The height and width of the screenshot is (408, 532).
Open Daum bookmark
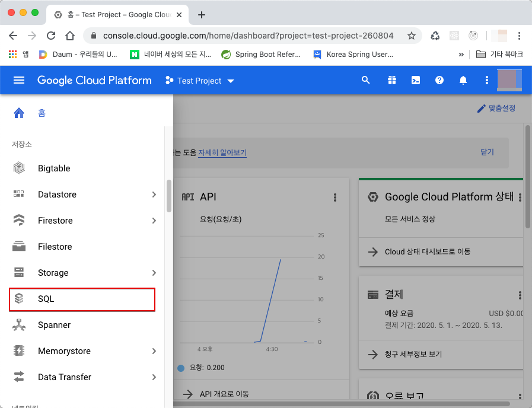pyautogui.click(x=78, y=55)
